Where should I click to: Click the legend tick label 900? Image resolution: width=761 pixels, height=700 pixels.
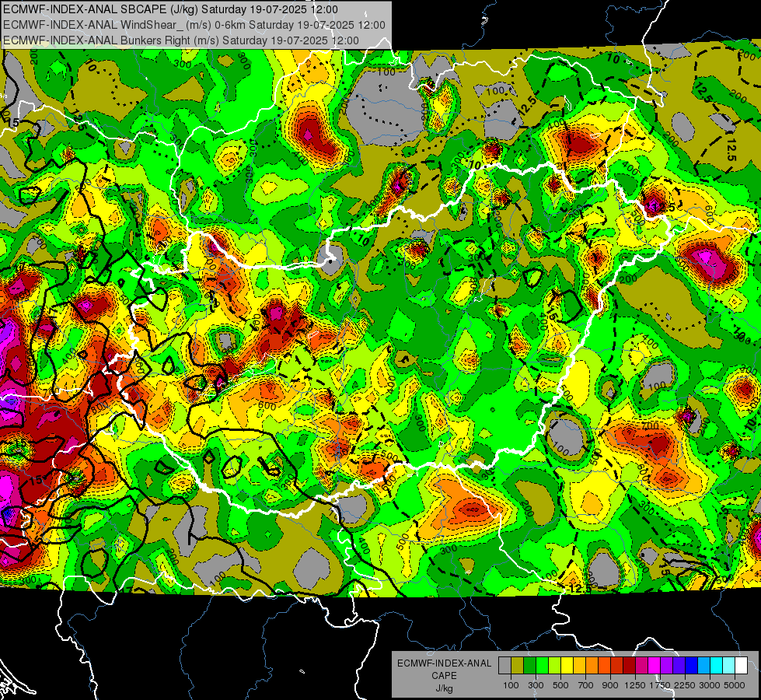610,685
